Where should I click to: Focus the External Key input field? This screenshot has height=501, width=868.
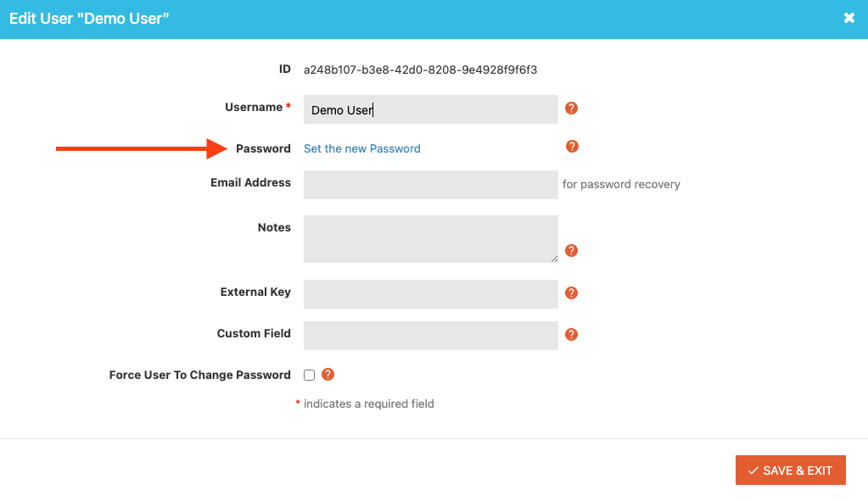[431, 293]
